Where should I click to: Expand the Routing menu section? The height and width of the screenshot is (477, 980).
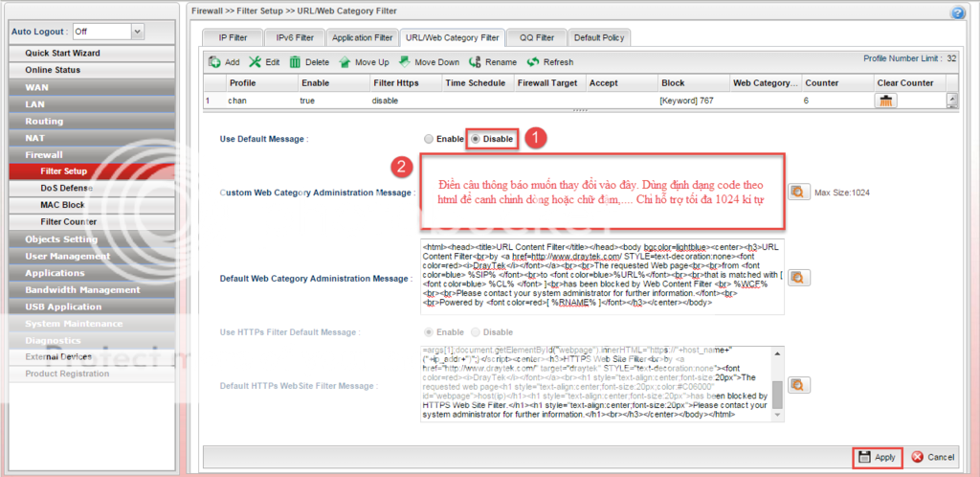[92, 121]
